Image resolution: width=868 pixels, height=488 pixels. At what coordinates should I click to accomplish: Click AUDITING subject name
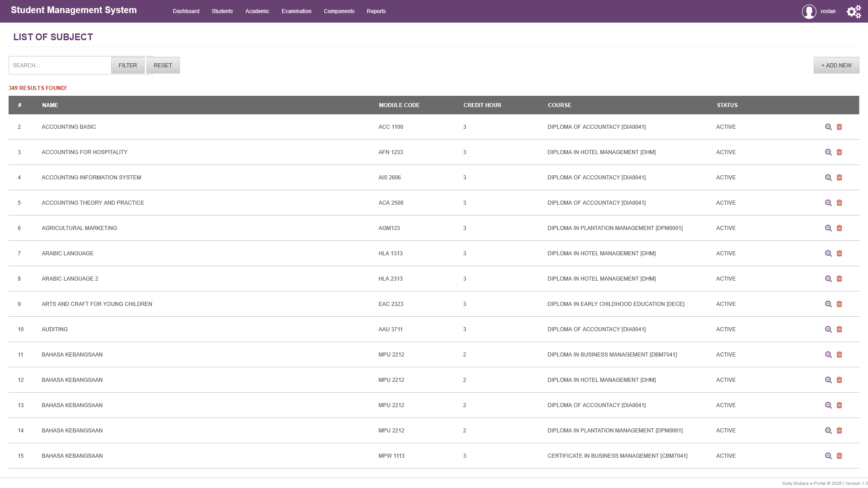click(55, 329)
